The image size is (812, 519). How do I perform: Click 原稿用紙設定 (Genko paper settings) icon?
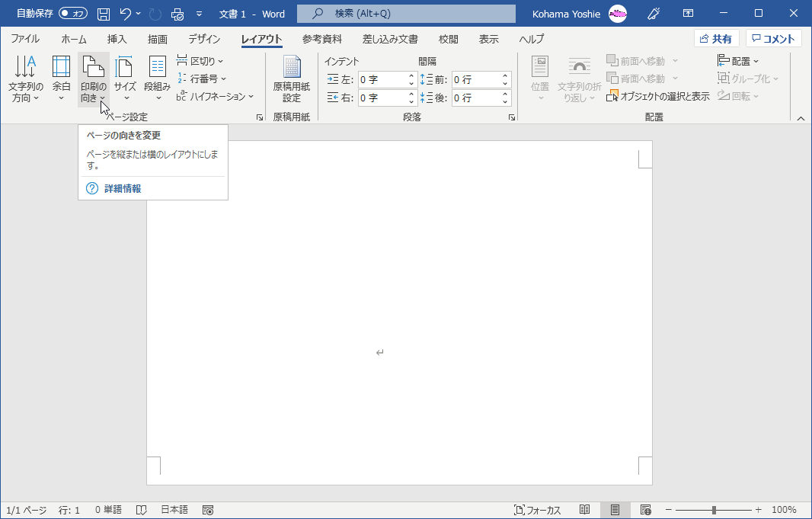(x=292, y=79)
